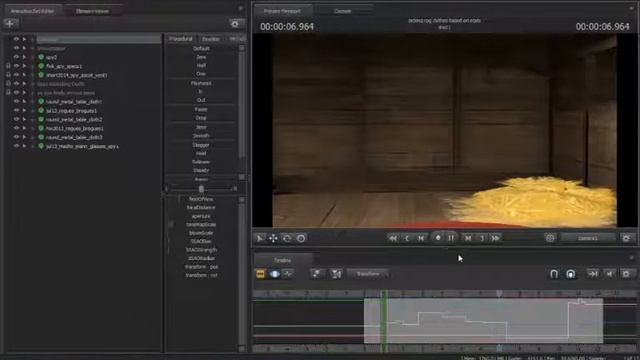Step back one frame
Image resolution: width=640 pixels, height=360 pixels.
point(421,238)
